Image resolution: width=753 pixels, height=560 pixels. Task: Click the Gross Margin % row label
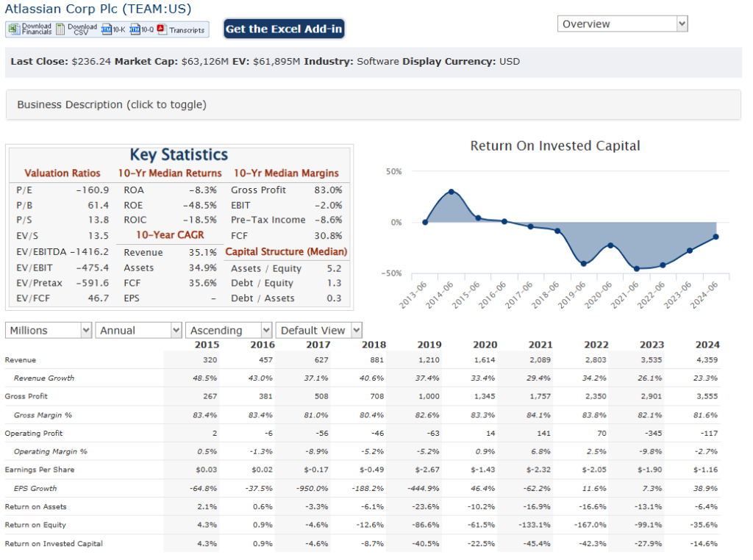tap(43, 415)
